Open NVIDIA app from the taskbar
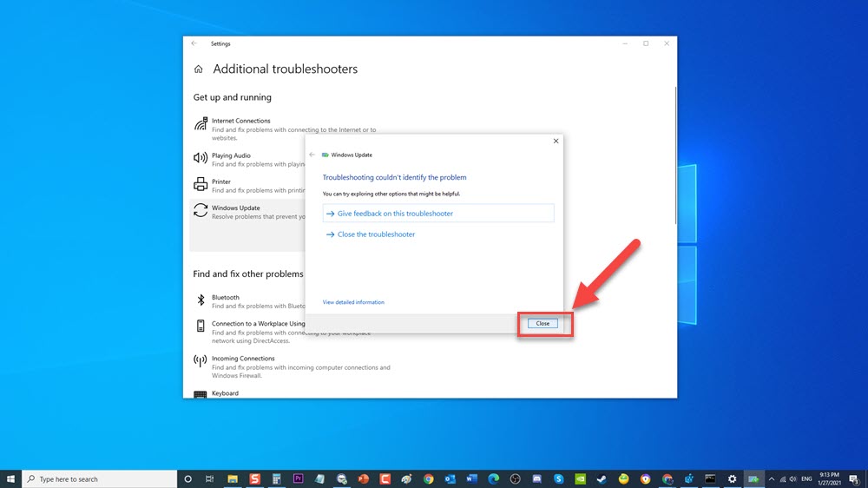The image size is (868, 488). coord(580,479)
